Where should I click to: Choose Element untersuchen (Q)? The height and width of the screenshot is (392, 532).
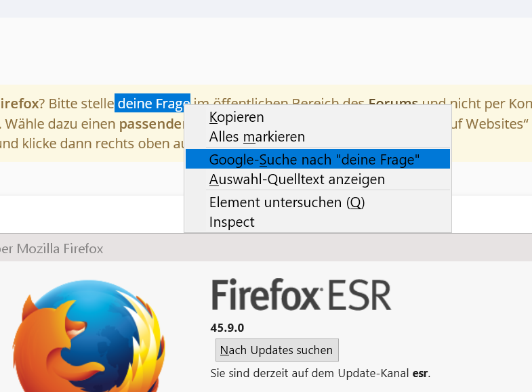point(287,202)
